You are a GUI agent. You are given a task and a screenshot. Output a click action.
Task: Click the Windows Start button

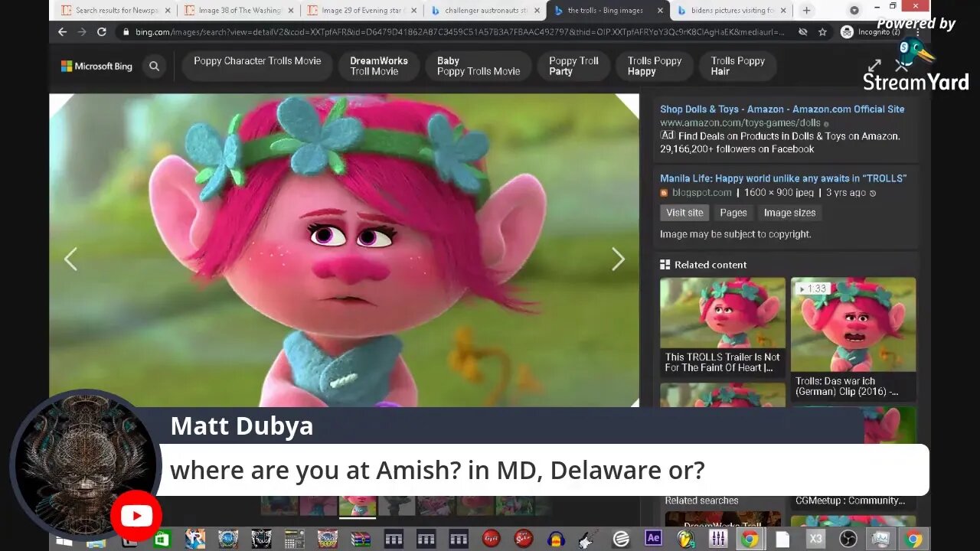coord(64,540)
